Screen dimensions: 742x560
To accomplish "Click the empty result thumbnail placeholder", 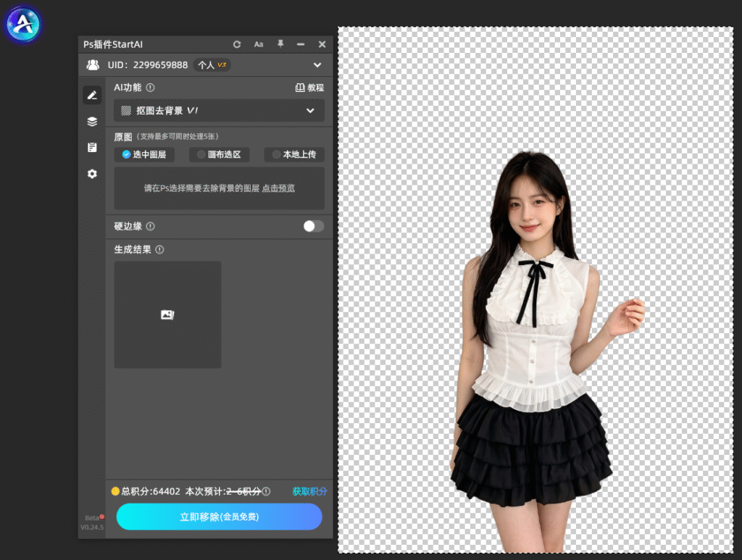I will click(x=167, y=314).
